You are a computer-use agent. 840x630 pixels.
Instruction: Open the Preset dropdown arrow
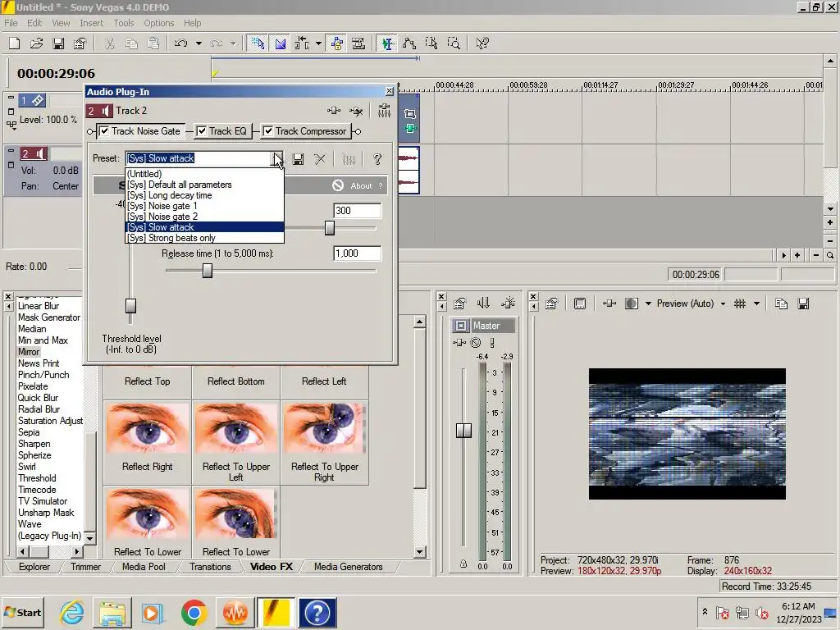pos(277,158)
